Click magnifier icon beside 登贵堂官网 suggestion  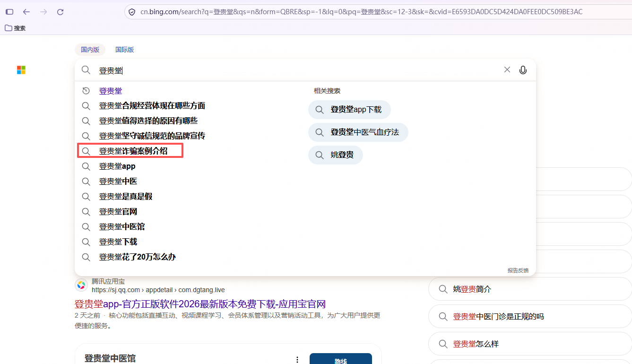[86, 212]
